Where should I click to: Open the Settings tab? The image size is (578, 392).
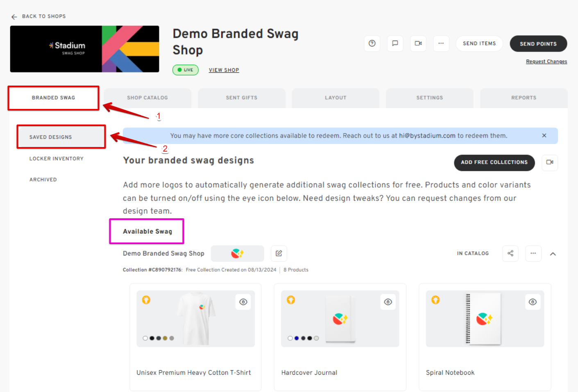[x=430, y=98]
